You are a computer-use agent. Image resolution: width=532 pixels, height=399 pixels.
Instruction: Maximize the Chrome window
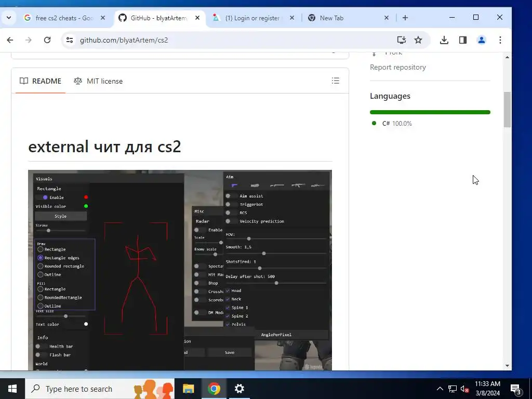pyautogui.click(x=476, y=17)
